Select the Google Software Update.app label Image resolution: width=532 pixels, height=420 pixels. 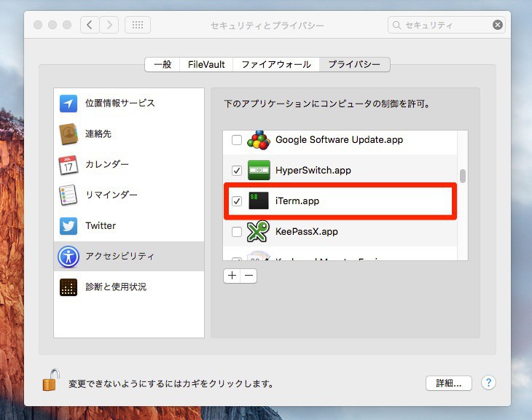[340, 140]
